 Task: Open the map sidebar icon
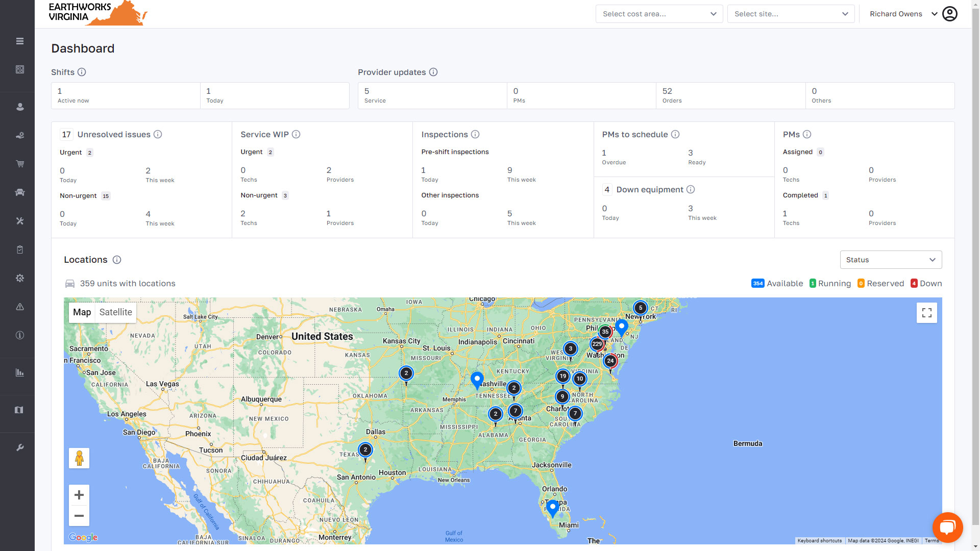pyautogui.click(x=19, y=410)
